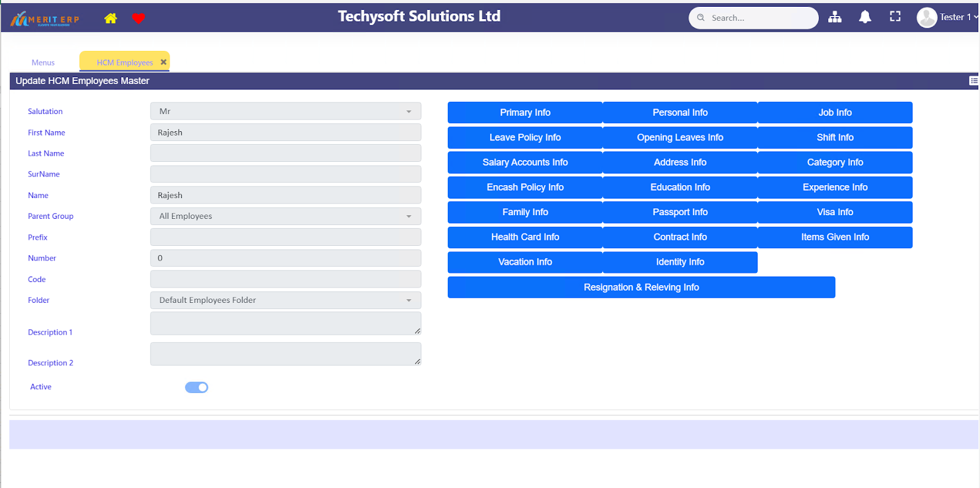The width and height of the screenshot is (980, 488).
Task: Click the Update HCM Employees Master heading
Action: (83, 81)
